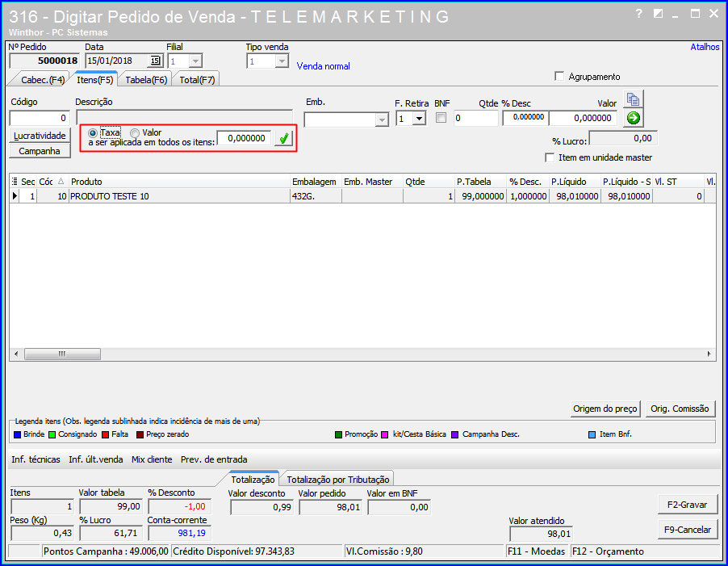The width and height of the screenshot is (728, 566).
Task: Click the Embalagem column header
Action: tap(316, 182)
